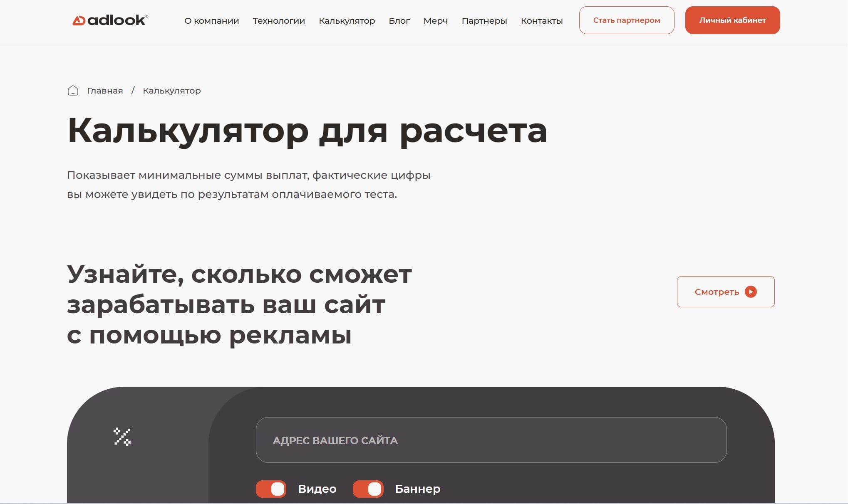Toggle the Видео switch off
This screenshot has width=848, height=504.
coord(271,489)
